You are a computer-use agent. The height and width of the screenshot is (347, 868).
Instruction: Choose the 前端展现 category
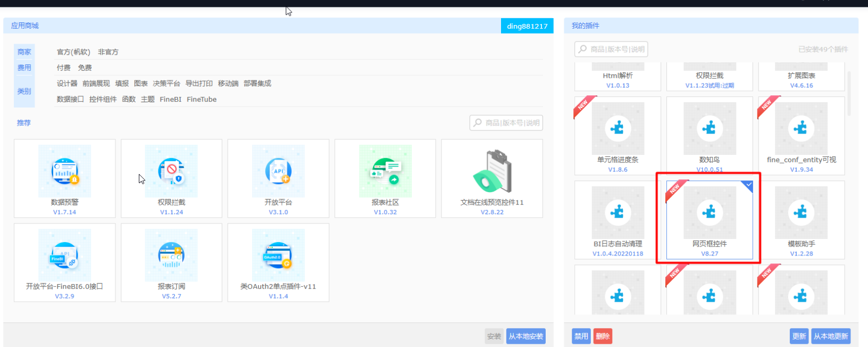click(96, 84)
